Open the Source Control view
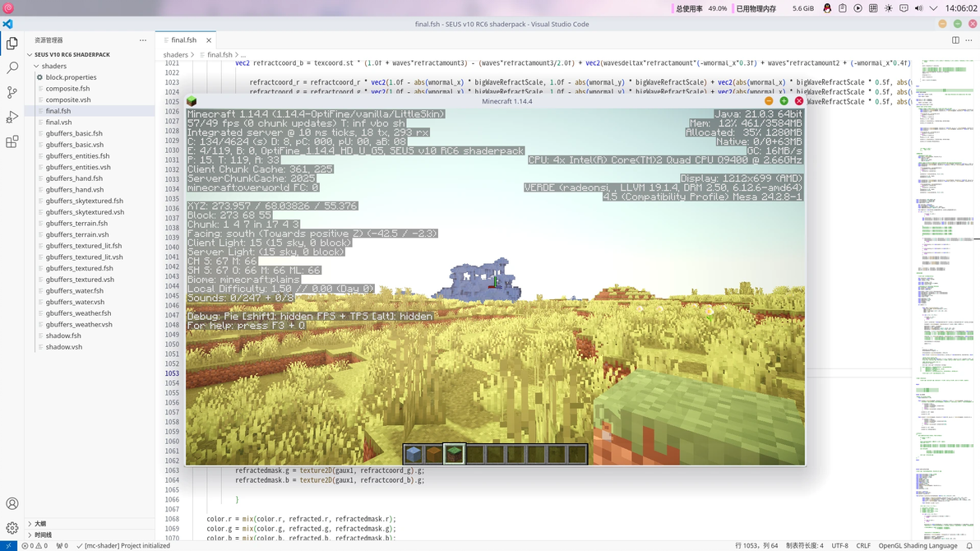The image size is (980, 551). coord(12,93)
